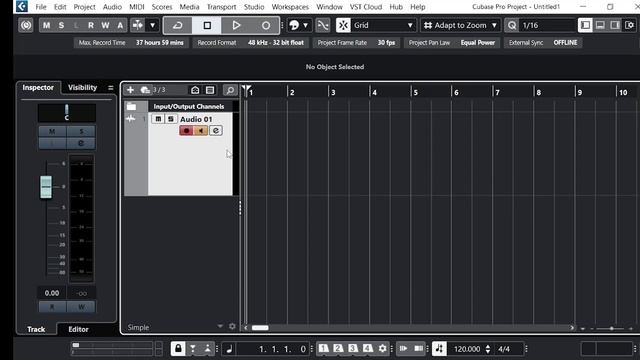
Task: Switch to the Editor tab
Action: point(78,329)
